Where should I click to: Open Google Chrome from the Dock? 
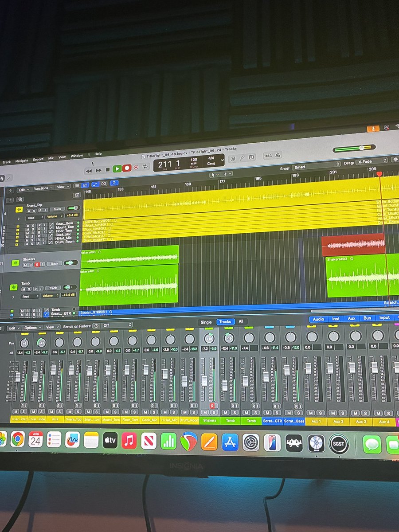click(x=18, y=438)
